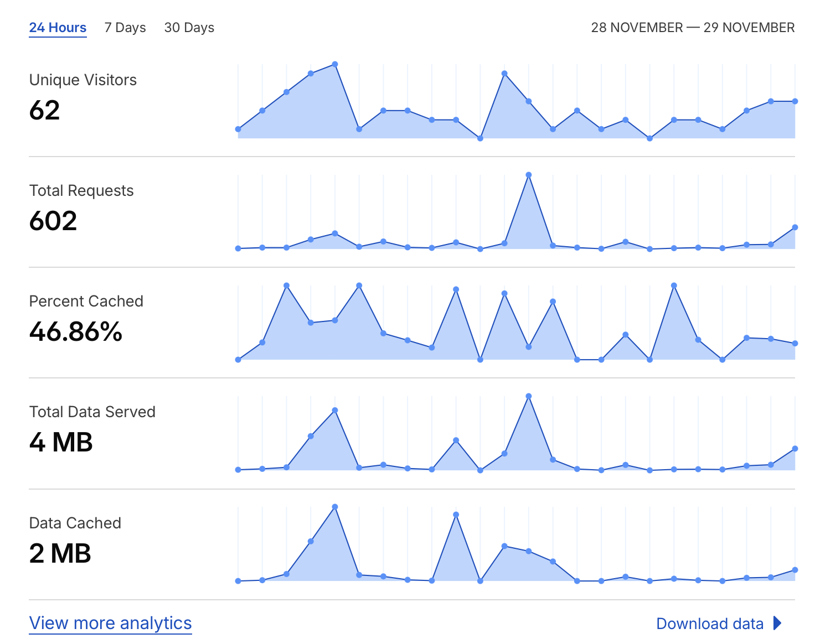Click the Unique Visitors count 62
The width and height of the screenshot is (815, 644).
tap(44, 111)
